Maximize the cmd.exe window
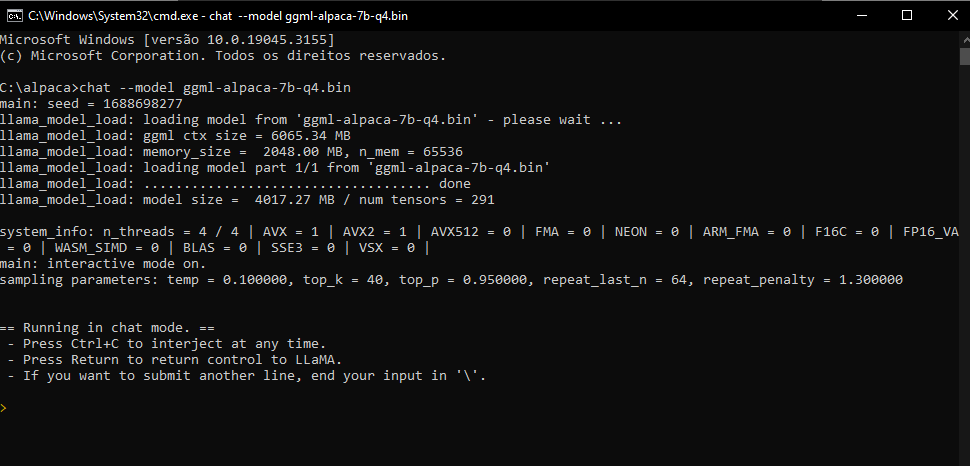This screenshot has height=466, width=970. point(907,15)
